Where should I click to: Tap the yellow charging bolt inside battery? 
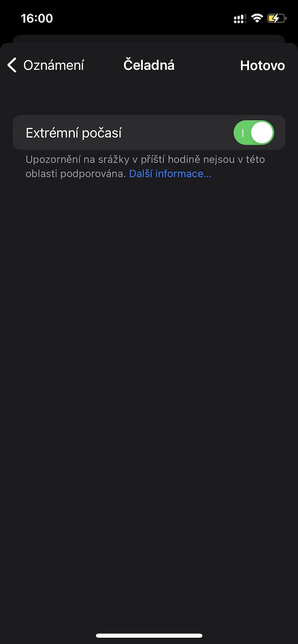276,19
